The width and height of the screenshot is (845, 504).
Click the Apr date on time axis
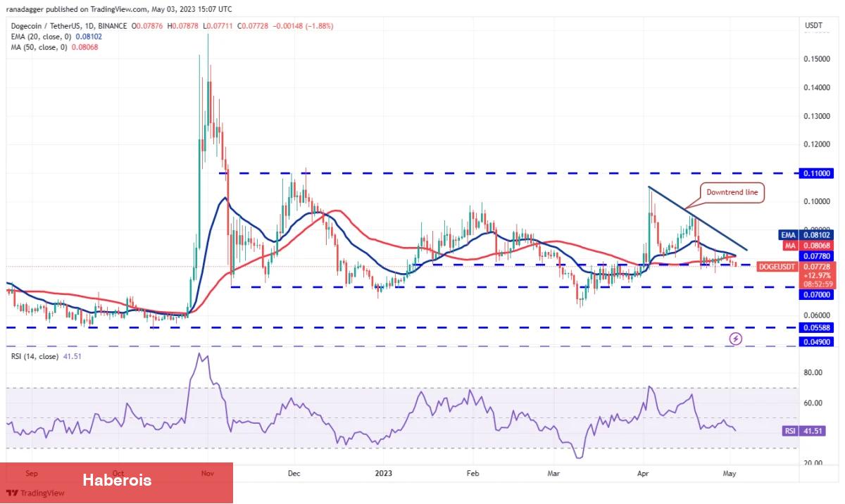[644, 474]
